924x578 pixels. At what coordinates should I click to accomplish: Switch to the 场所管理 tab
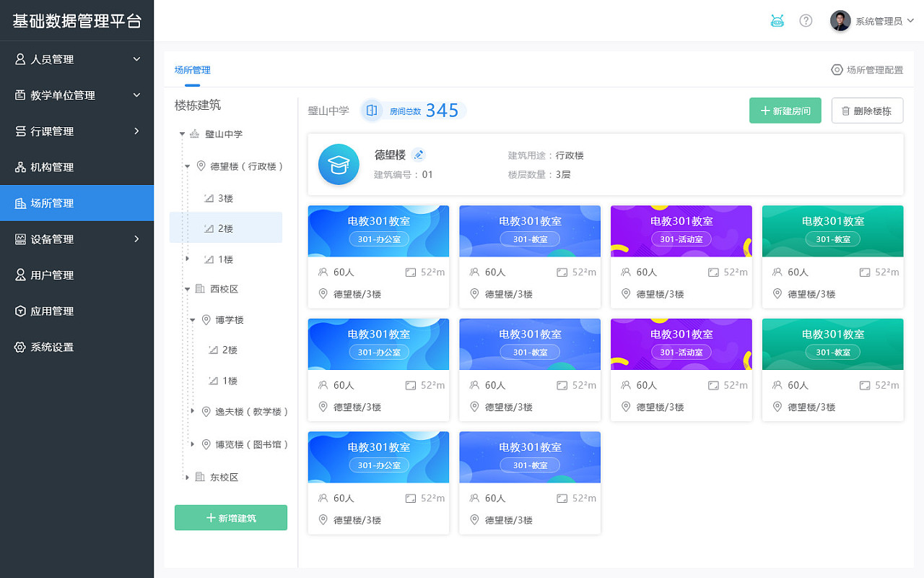click(x=191, y=69)
